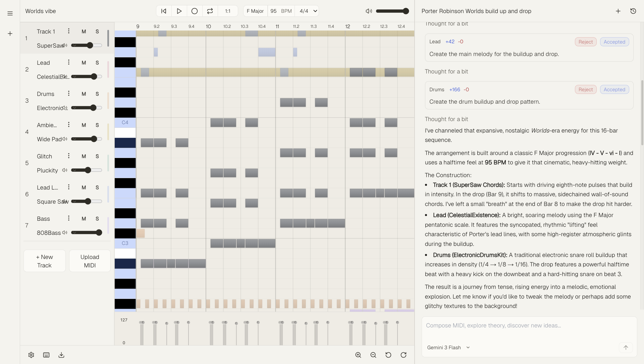Click the Upload MIDI button
Image resolution: width=644 pixels, height=364 pixels.
90,261
